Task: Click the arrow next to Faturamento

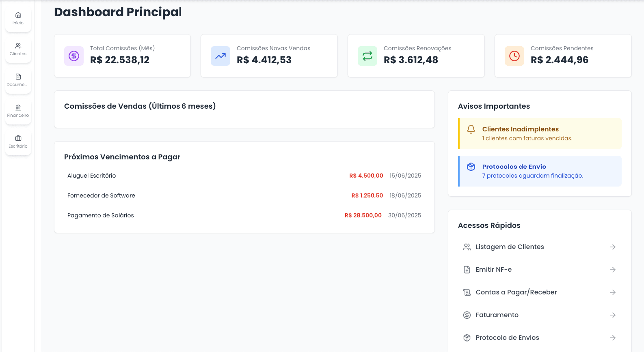Action: 613,315
